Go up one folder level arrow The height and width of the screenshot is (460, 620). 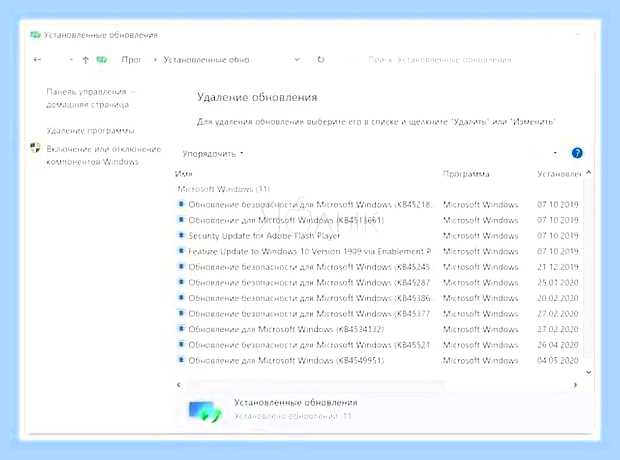tap(85, 60)
